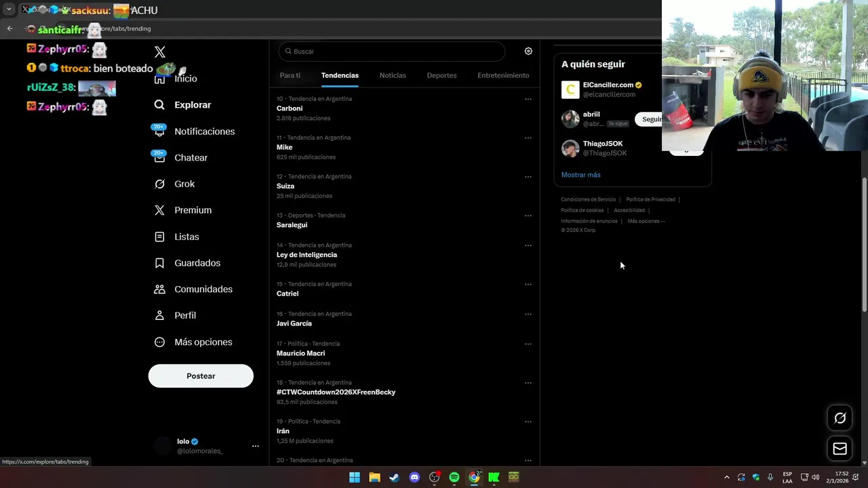The image size is (868, 488).
Task: Open floating messages envelope button
Action: pyautogui.click(x=840, y=449)
